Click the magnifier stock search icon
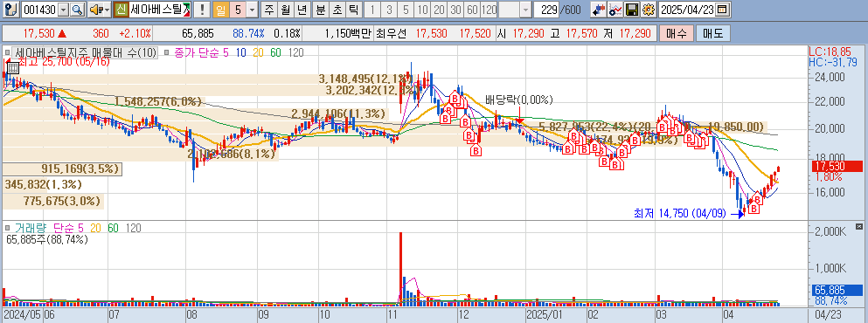 pyautogui.click(x=77, y=10)
